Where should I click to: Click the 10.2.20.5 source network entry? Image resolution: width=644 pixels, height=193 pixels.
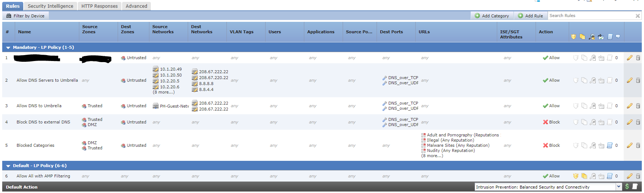pyautogui.click(x=166, y=81)
